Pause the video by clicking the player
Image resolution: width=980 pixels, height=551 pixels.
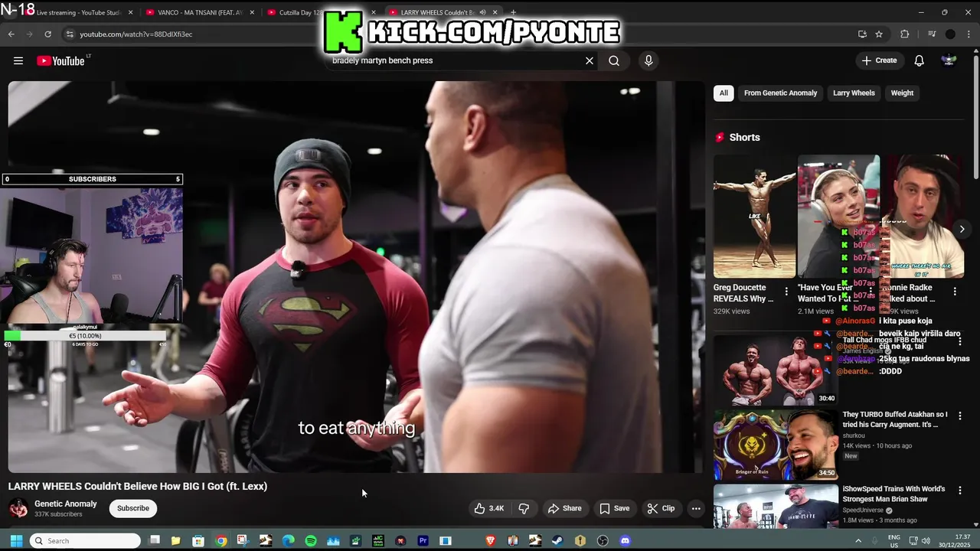click(x=356, y=277)
